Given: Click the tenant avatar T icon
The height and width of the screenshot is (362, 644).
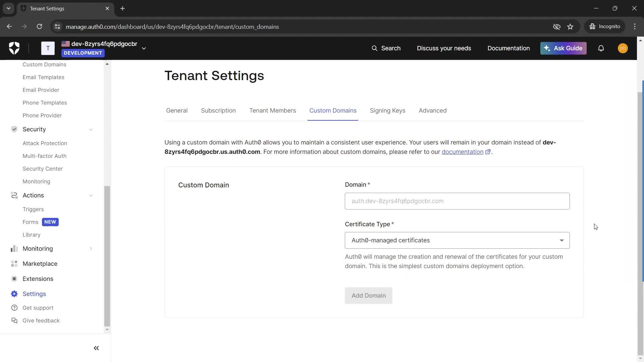Looking at the screenshot, I should 48,48.
